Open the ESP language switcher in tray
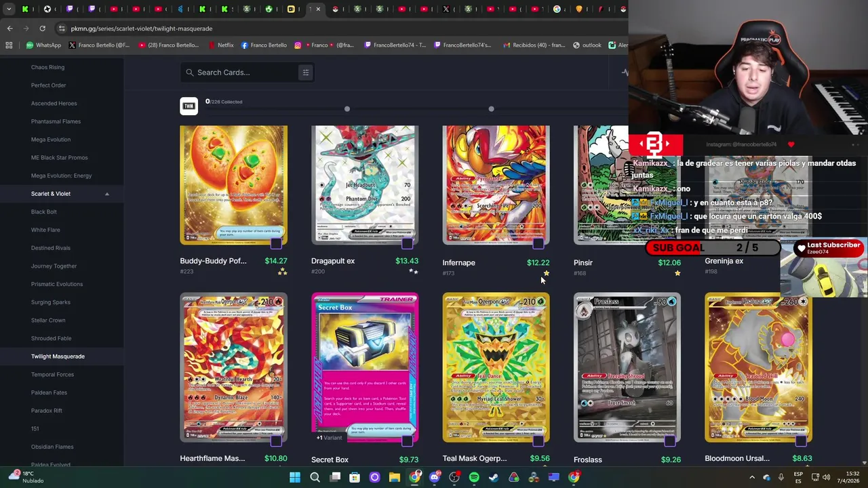The width and height of the screenshot is (868, 488). (x=798, y=477)
